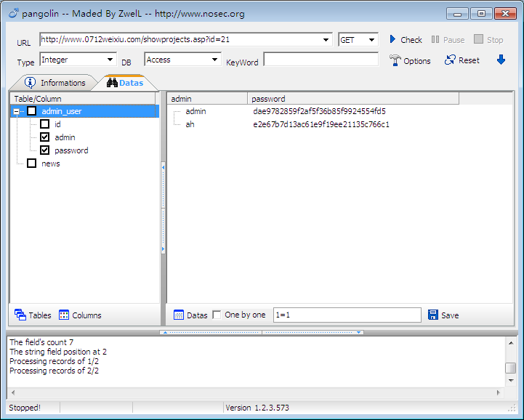524x420 pixels.
Task: Enable the One by one checkbox
Action: click(x=217, y=315)
